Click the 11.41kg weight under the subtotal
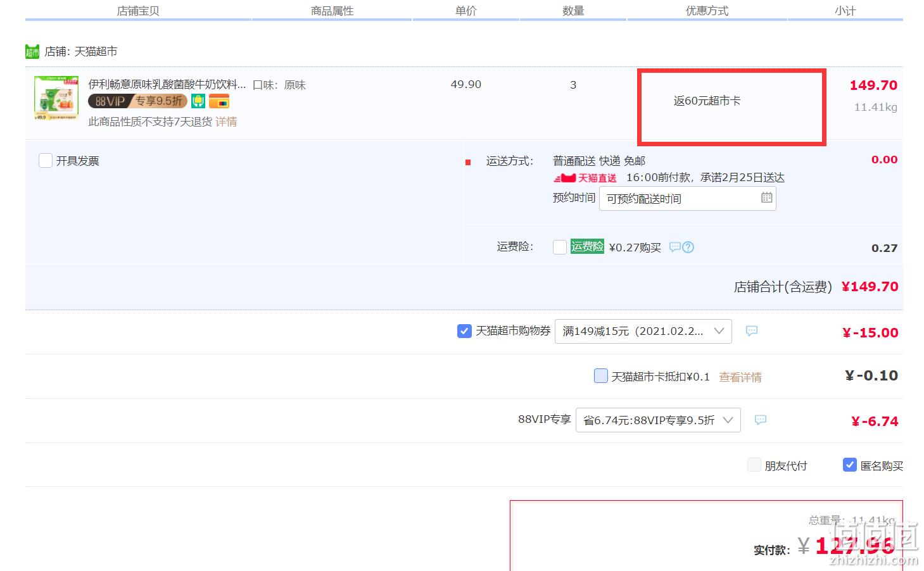This screenshot has width=924, height=571. pos(876,107)
